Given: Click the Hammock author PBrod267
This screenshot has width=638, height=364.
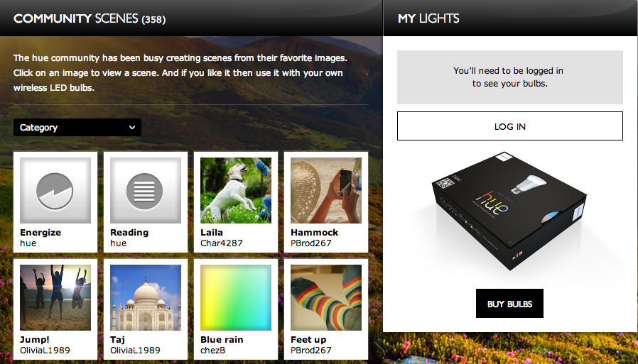Looking at the screenshot, I should [311, 243].
